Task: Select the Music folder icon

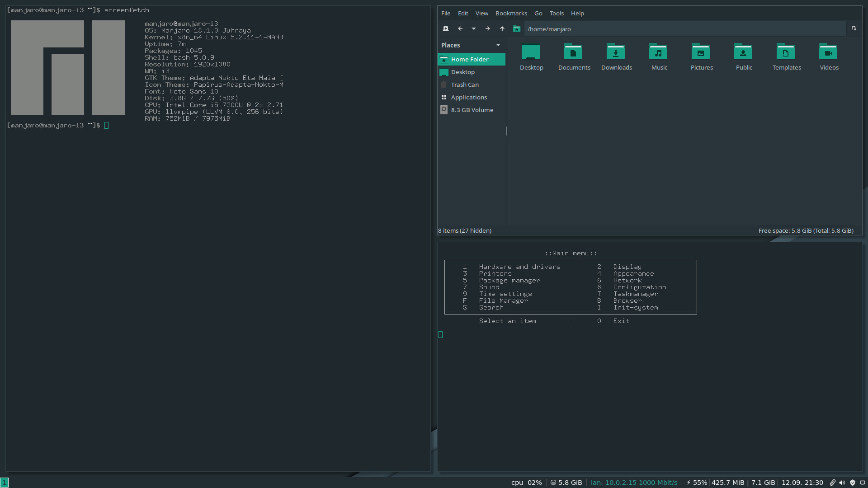Action: (x=659, y=57)
